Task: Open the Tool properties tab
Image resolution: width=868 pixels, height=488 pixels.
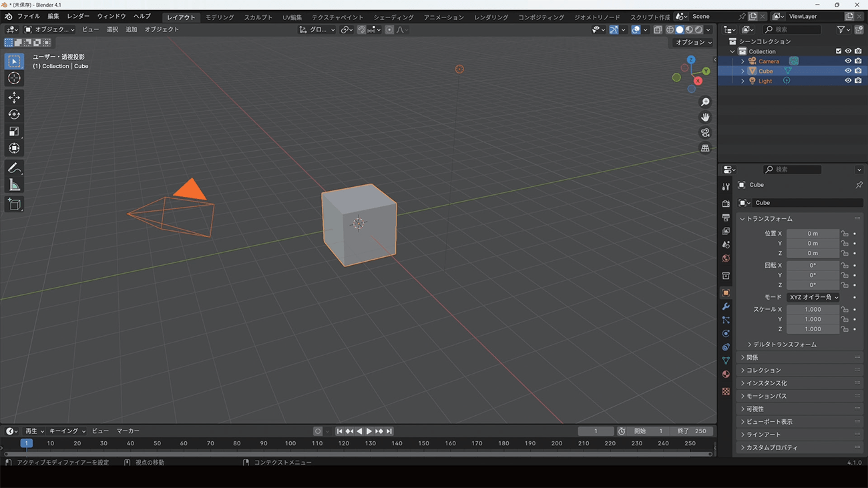Action: coord(726,187)
